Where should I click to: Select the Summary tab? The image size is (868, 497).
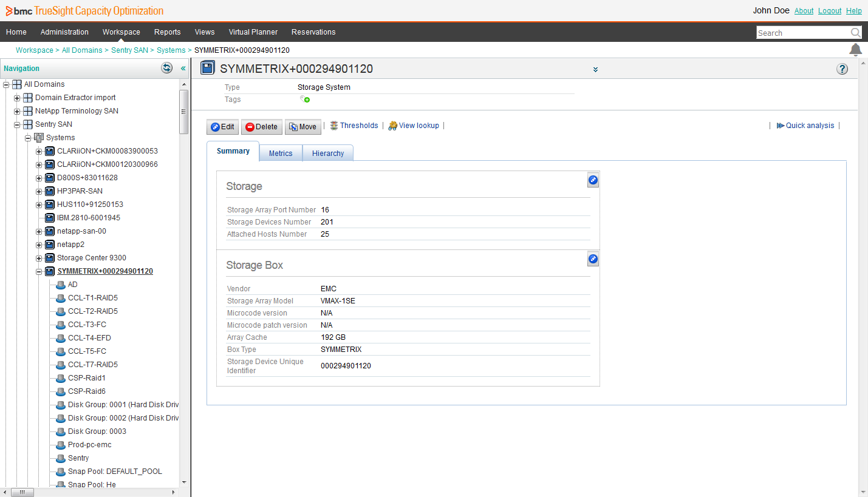233,151
